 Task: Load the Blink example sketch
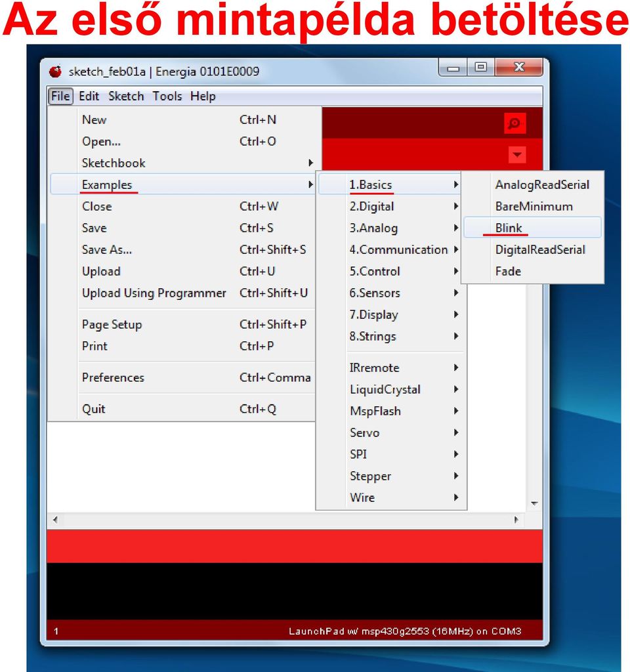click(533, 227)
